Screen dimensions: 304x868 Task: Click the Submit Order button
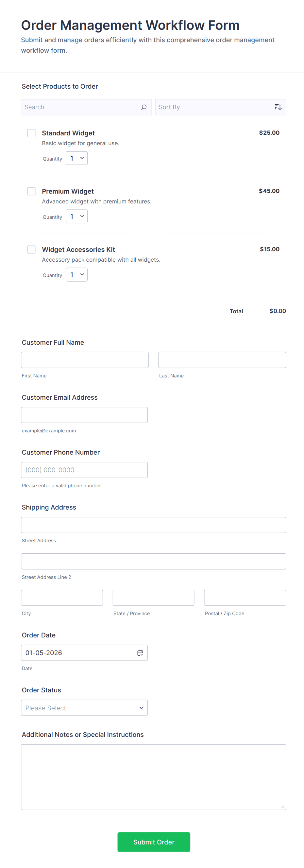coord(154,842)
